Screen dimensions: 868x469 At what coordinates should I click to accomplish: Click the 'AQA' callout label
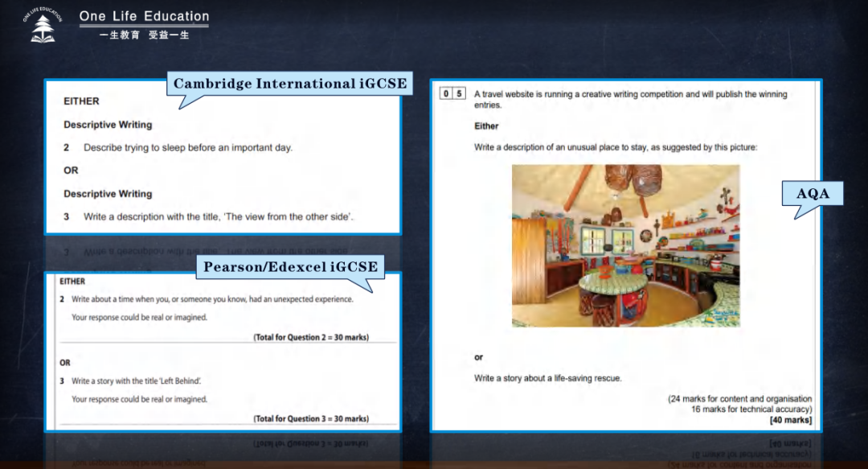pyautogui.click(x=813, y=194)
